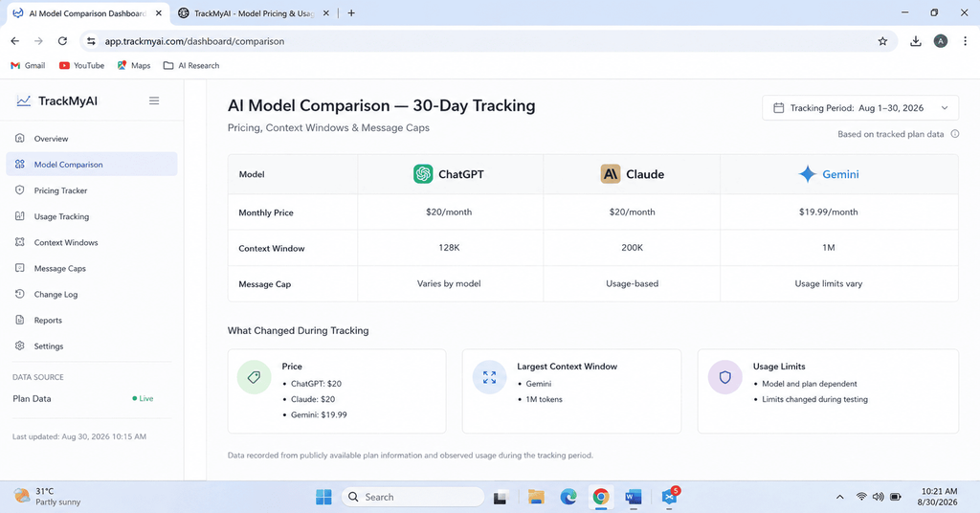Click the address bar URL field
Screen dimensions: 980x513
point(487,41)
